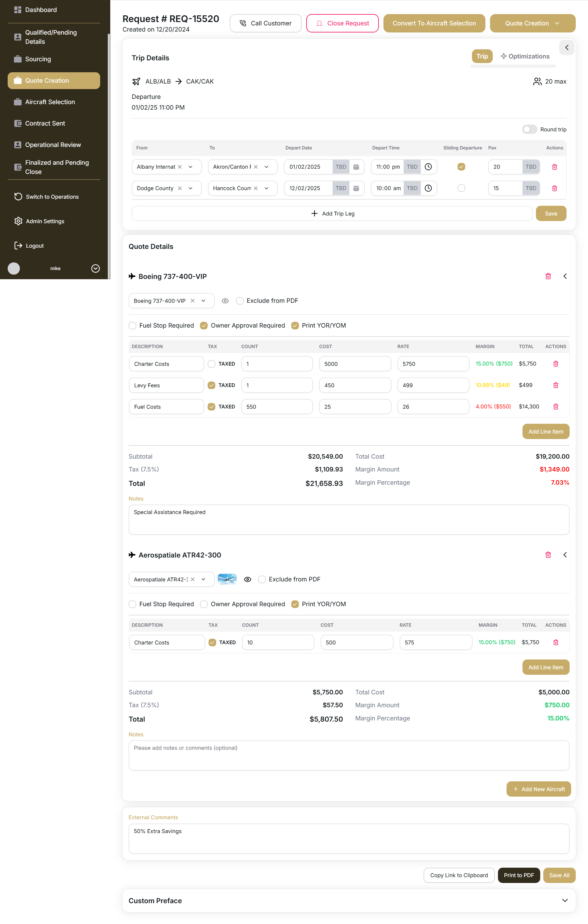Delete the first trip leg row

(554, 167)
